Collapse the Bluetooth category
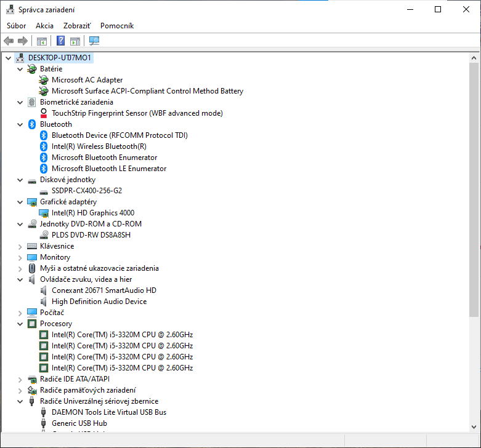Image resolution: width=481 pixels, height=448 pixels. pos(20,124)
